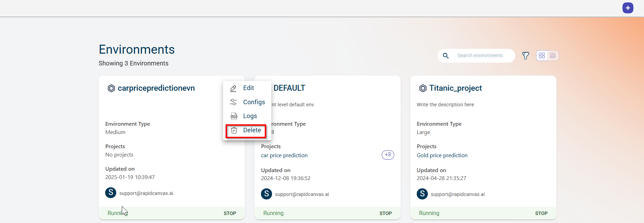
Task: Click the search magnifier icon
Action: 446,56
